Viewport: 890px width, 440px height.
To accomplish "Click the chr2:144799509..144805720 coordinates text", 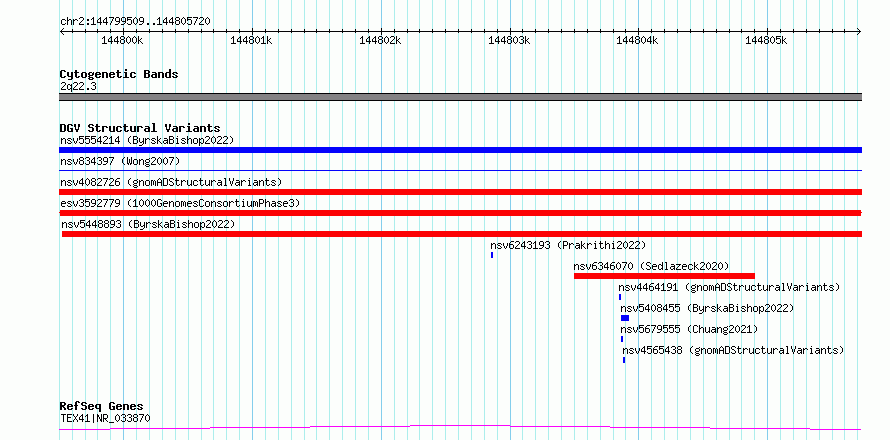I will click(x=135, y=22).
